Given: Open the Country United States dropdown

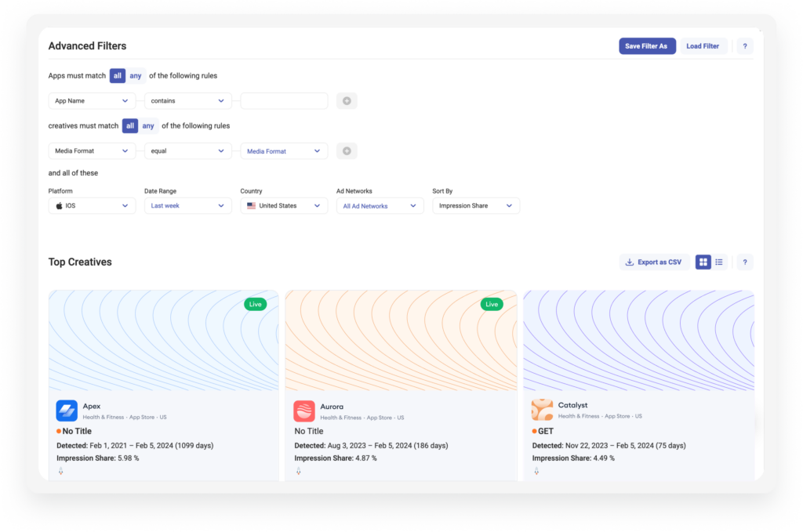Looking at the screenshot, I should pyautogui.click(x=284, y=205).
